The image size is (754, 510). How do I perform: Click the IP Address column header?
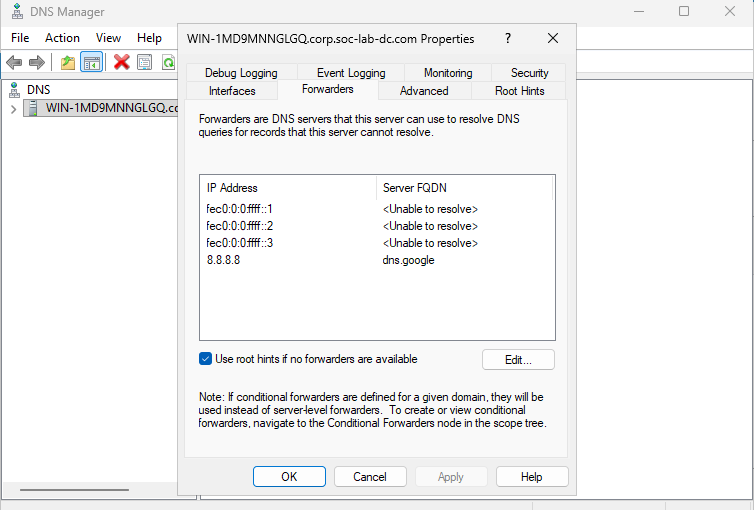point(288,188)
